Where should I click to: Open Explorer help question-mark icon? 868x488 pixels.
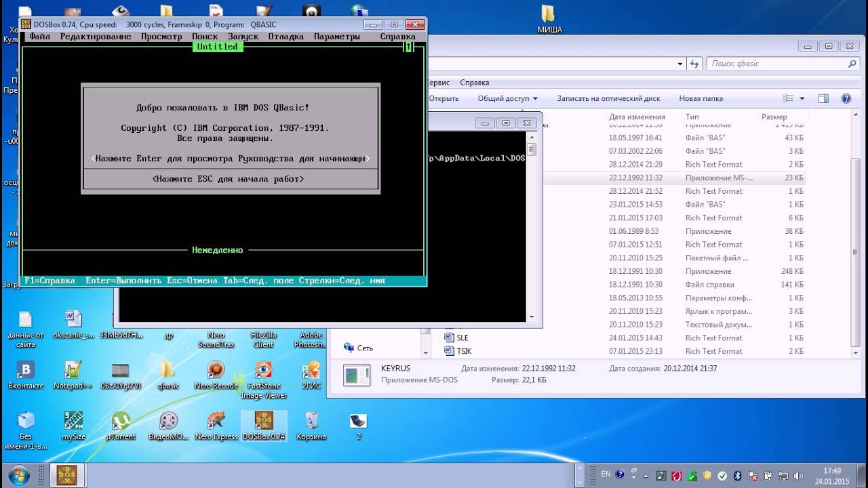click(846, 98)
